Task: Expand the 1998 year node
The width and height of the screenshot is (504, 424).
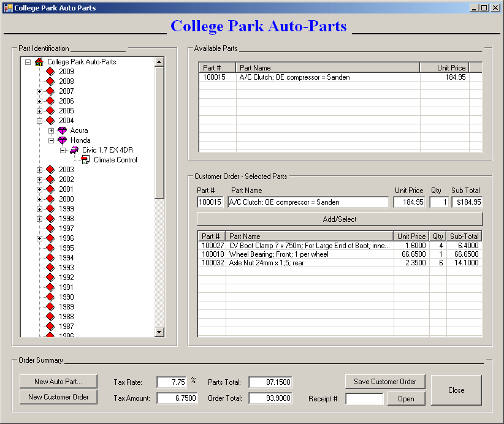Action: point(39,219)
